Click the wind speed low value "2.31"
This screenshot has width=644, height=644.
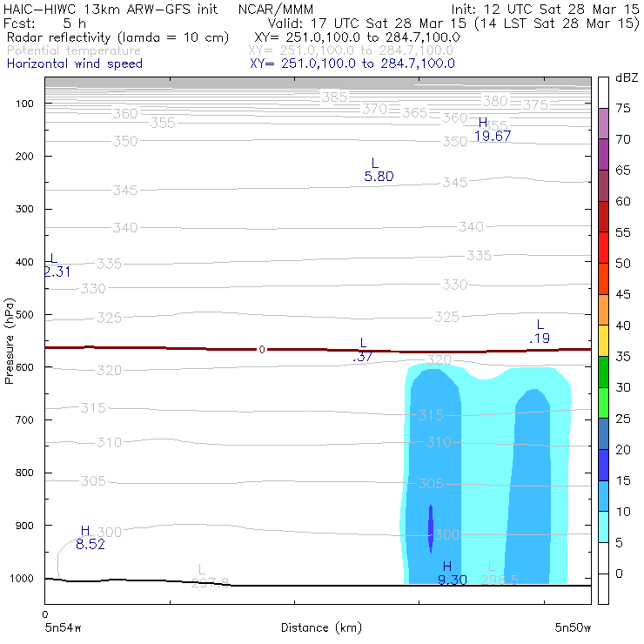click(57, 272)
